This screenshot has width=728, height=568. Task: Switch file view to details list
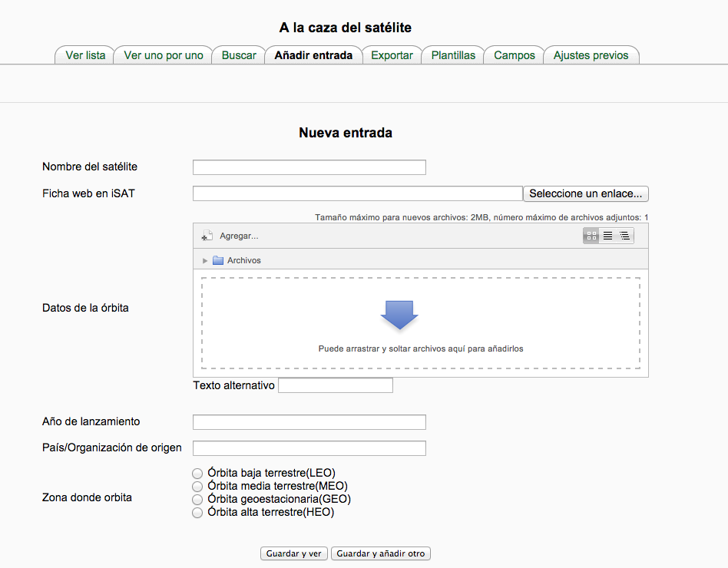tap(607, 236)
